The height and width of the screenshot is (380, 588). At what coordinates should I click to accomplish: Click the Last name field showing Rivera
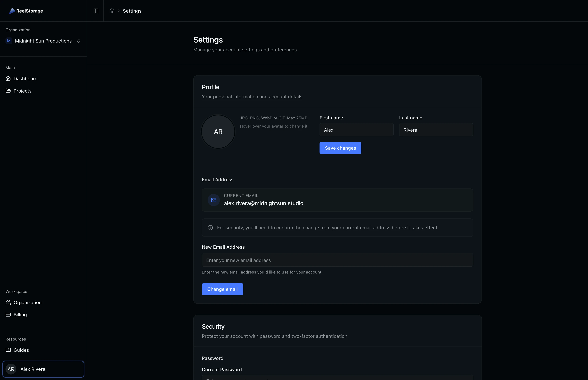[x=436, y=130]
